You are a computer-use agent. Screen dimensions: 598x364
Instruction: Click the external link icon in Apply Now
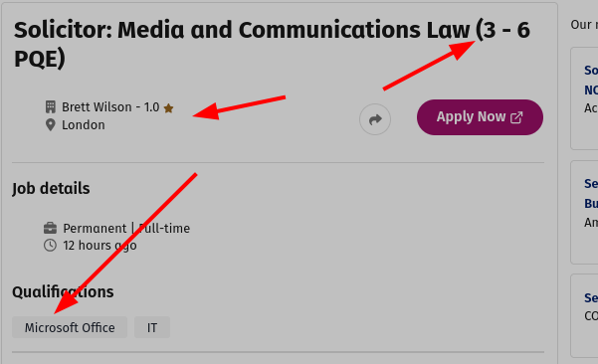pyautogui.click(x=516, y=117)
